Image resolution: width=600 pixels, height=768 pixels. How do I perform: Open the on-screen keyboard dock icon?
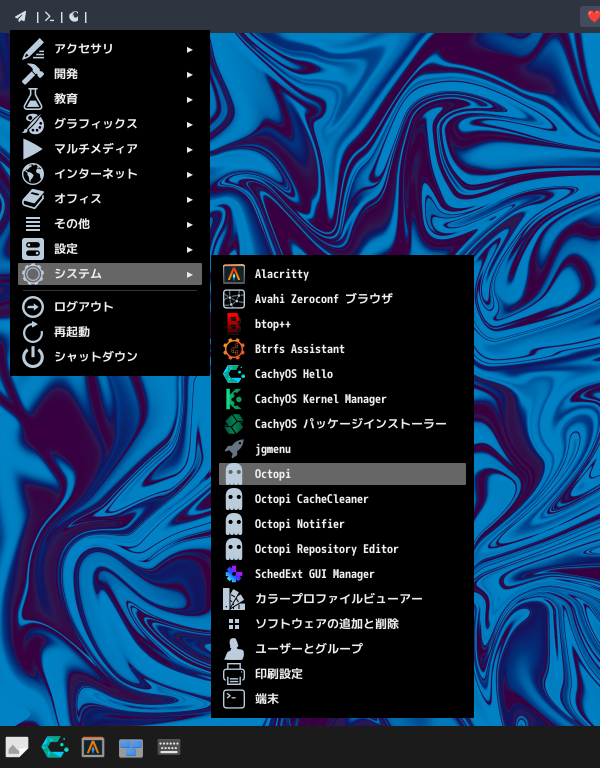click(169, 747)
